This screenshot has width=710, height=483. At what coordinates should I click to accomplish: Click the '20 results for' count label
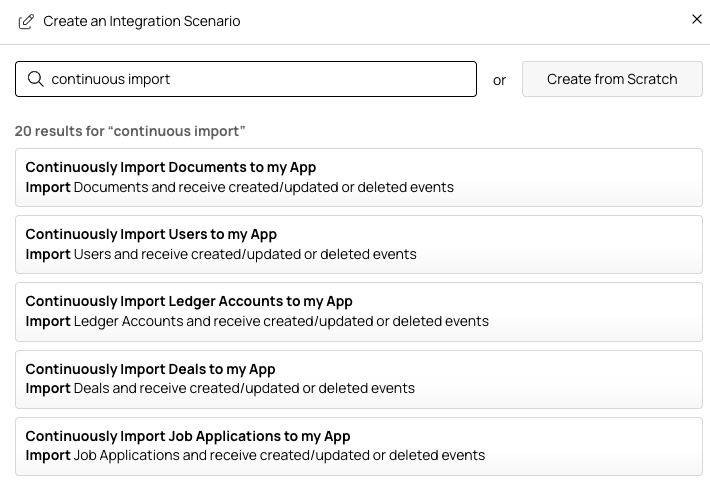point(130,131)
